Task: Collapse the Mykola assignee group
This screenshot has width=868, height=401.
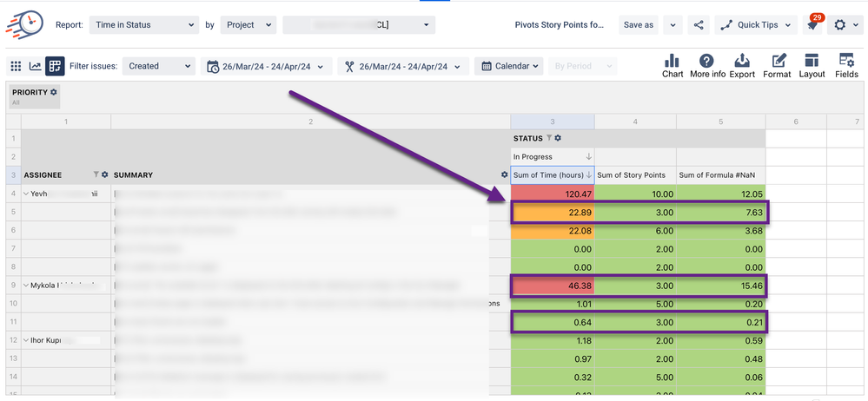Action: pyautogui.click(x=26, y=286)
